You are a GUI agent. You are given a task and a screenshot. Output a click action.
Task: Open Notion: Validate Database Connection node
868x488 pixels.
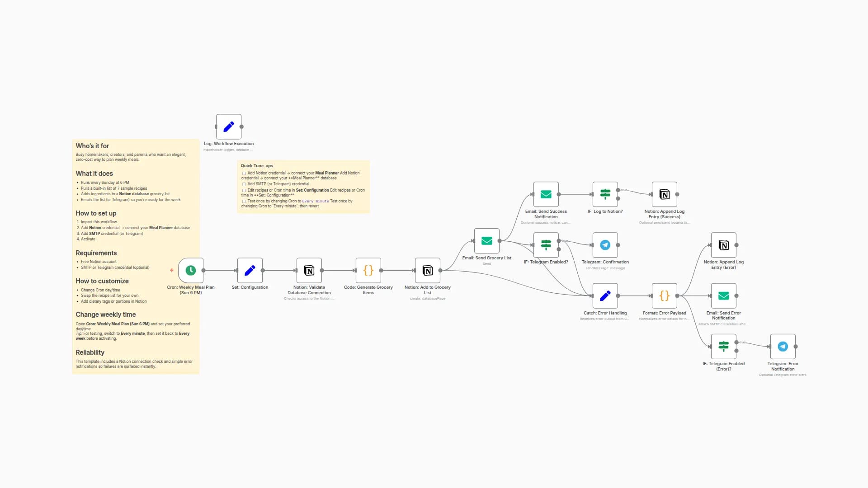[309, 270]
